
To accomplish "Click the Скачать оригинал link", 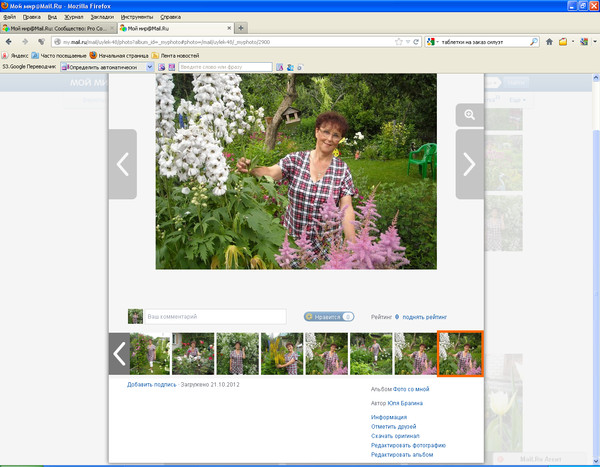I will click(x=395, y=436).
